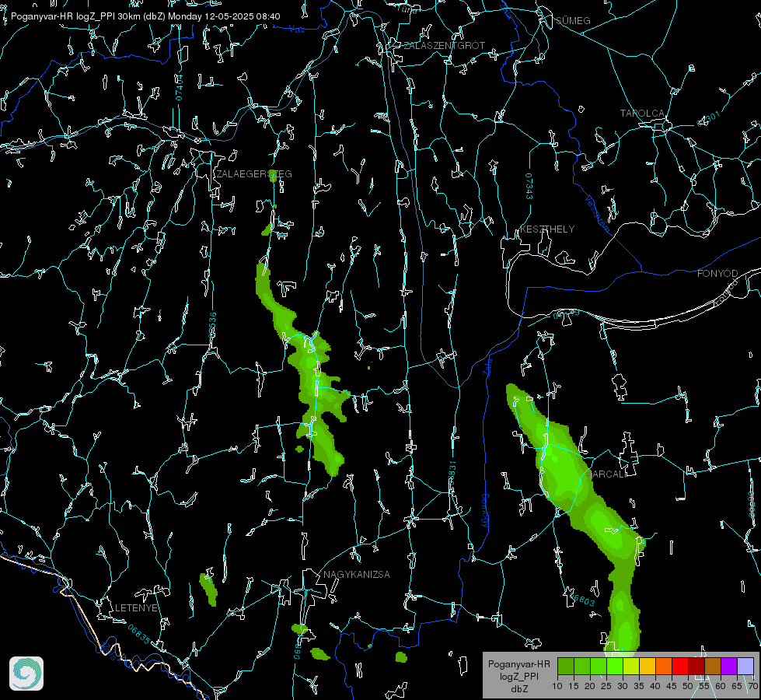Click the bright red 45–50 dBZ swatch

(680, 666)
